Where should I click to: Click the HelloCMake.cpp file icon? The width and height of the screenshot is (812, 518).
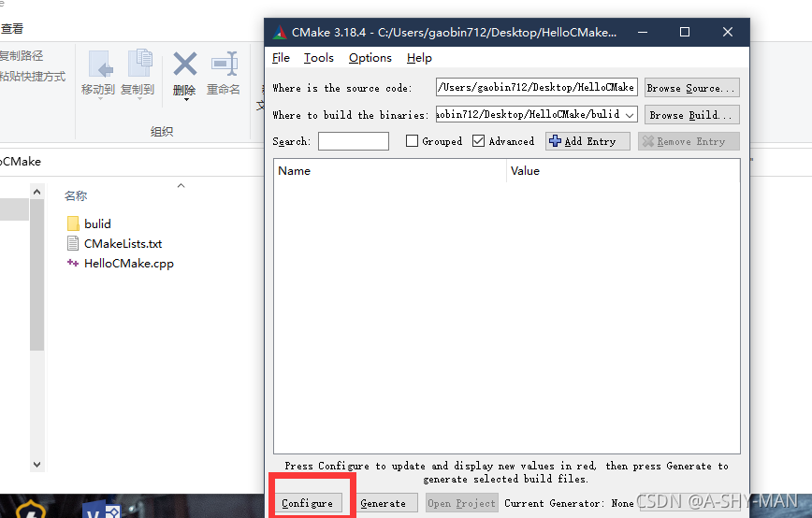pos(73,263)
